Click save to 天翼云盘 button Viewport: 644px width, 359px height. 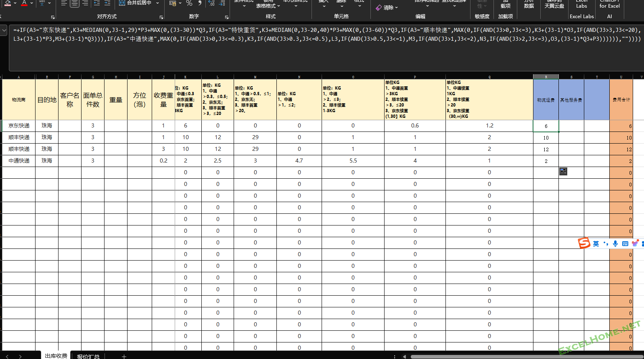point(554,4)
